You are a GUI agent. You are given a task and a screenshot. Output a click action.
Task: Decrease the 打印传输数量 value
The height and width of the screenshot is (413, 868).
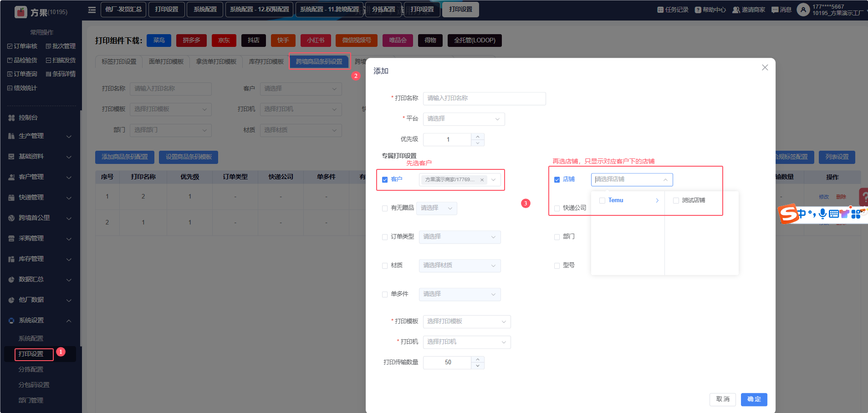coord(477,366)
